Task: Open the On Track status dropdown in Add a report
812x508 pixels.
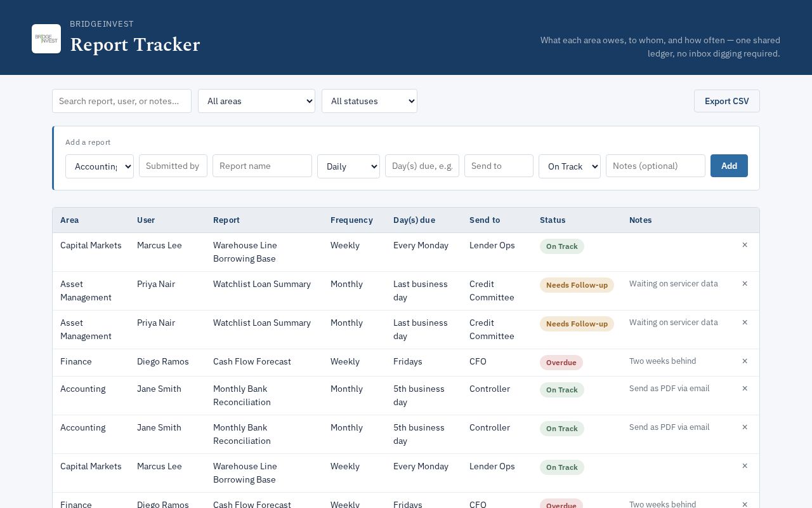Action: (x=570, y=166)
